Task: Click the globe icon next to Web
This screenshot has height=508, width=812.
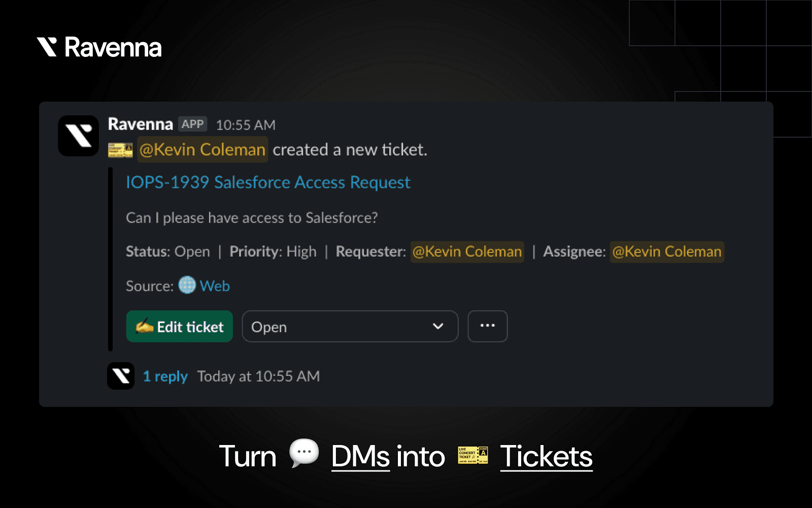Action: (187, 285)
